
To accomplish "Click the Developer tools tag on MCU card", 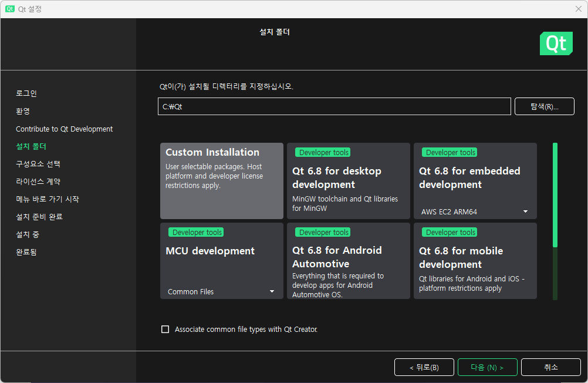I will coord(196,233).
